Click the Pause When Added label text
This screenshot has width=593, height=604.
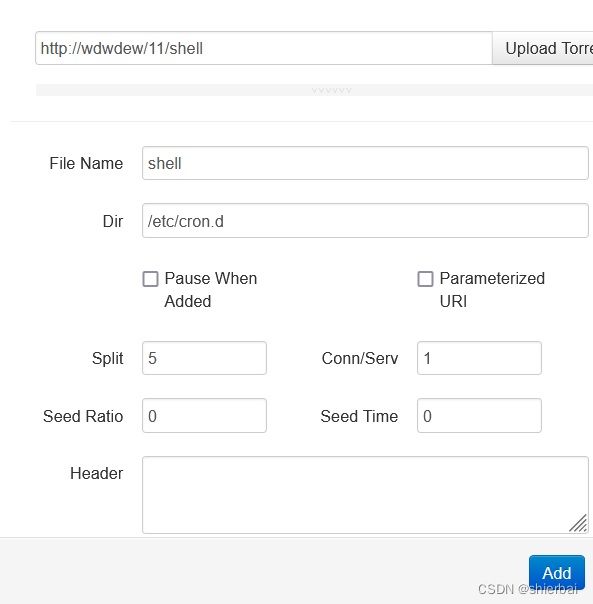click(210, 290)
